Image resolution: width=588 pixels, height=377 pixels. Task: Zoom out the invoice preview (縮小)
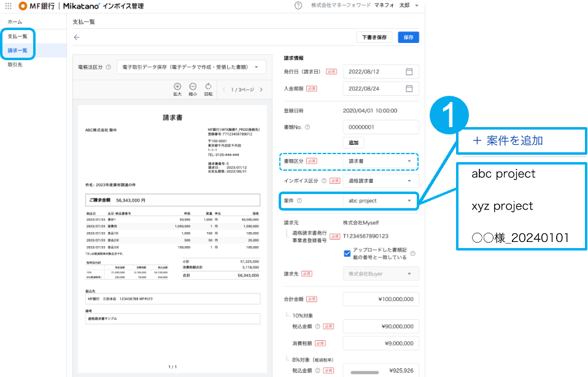coord(193,89)
